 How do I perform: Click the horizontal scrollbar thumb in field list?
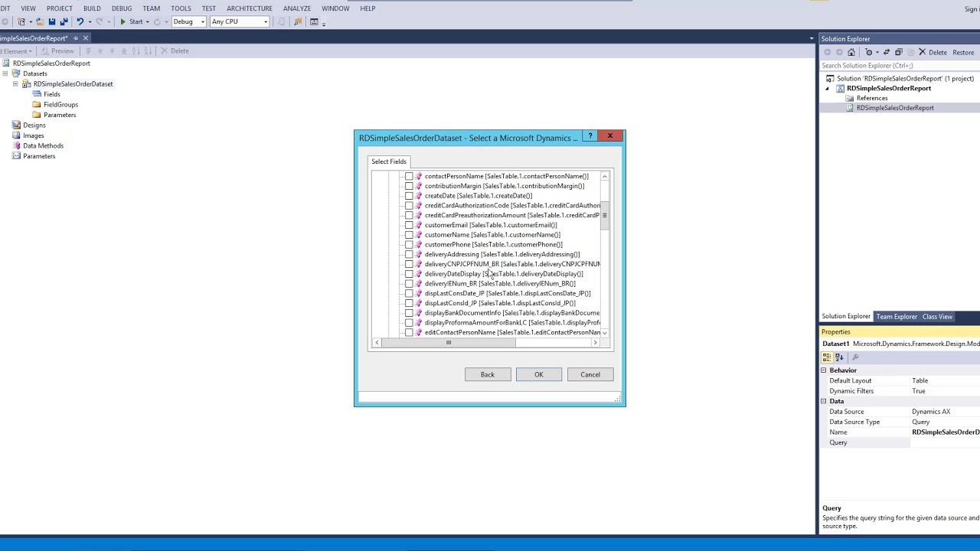pyautogui.click(x=449, y=342)
